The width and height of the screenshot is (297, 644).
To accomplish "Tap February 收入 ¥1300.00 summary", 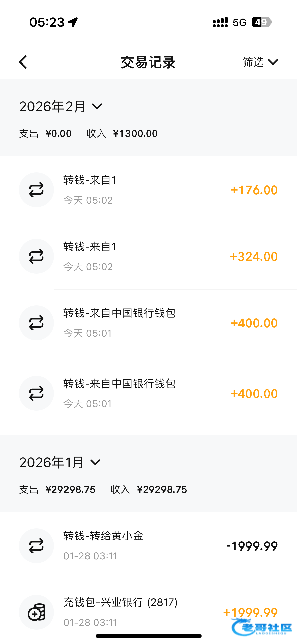I will [122, 134].
